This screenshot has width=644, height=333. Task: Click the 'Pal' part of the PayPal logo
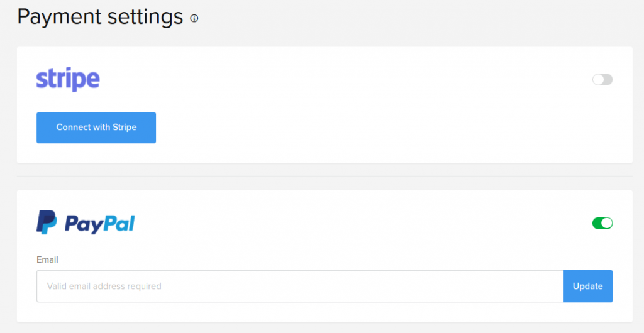pos(119,224)
